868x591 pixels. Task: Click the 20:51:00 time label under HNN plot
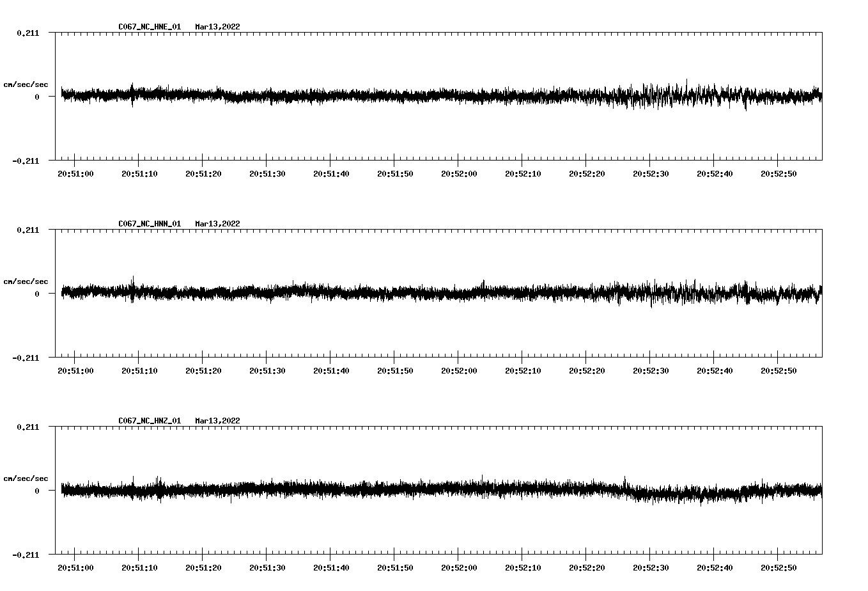(x=75, y=371)
